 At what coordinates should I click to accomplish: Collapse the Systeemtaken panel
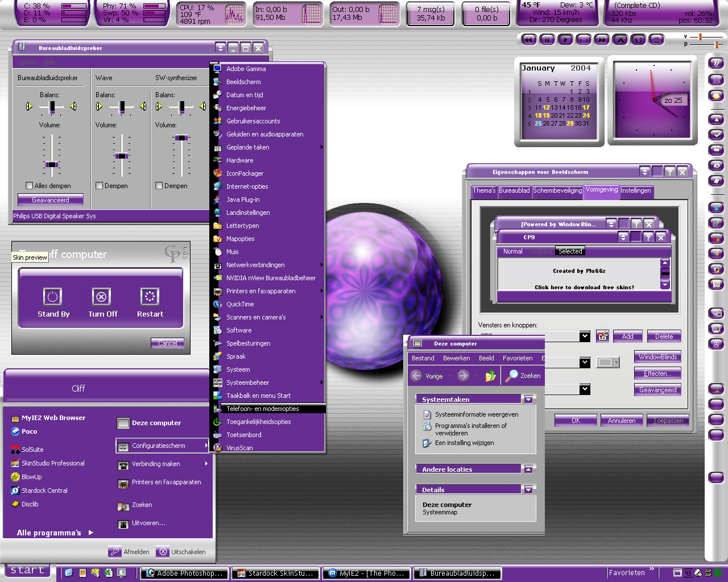point(528,400)
